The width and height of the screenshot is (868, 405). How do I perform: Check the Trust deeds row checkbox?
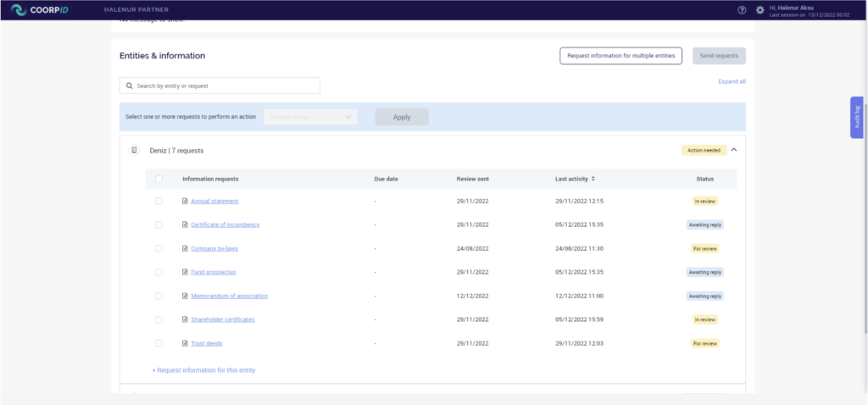[159, 344]
